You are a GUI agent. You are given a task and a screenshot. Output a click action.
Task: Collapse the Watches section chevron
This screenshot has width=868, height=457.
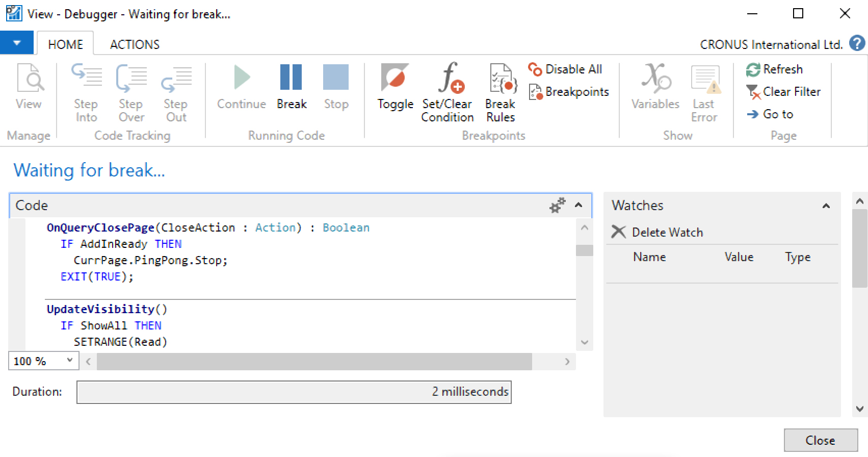(x=826, y=206)
